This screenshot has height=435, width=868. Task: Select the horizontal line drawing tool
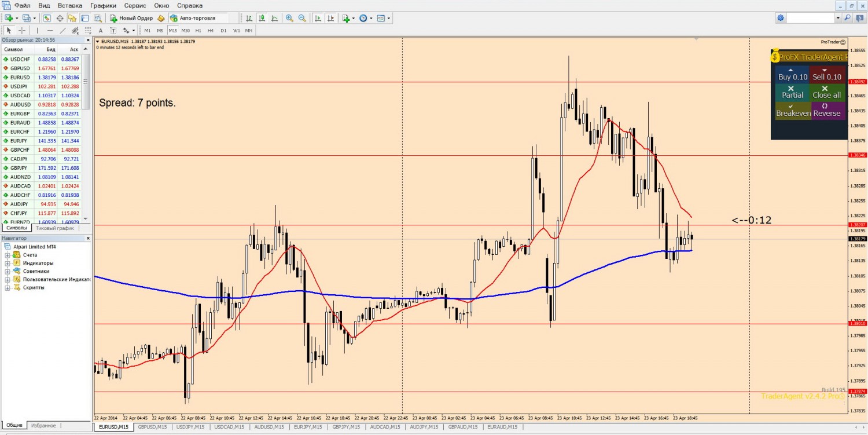pyautogui.click(x=50, y=30)
